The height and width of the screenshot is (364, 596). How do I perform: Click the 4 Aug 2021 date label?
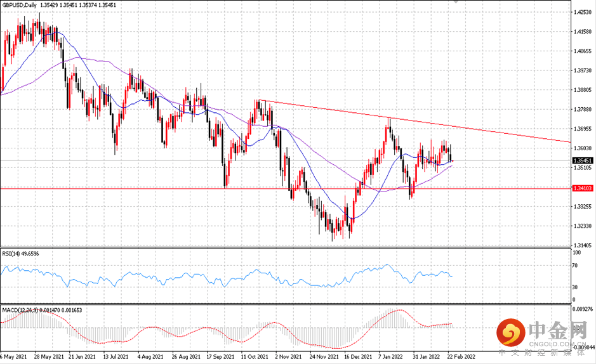point(150,357)
